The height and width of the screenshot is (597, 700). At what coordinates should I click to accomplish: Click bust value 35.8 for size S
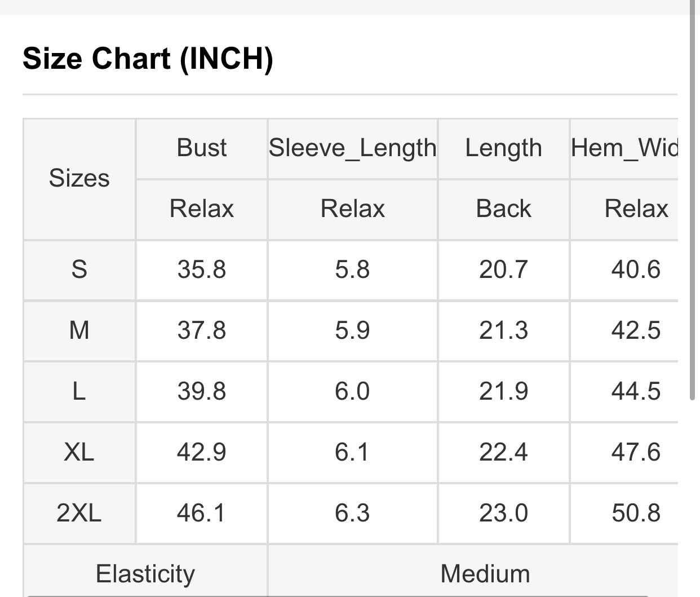pyautogui.click(x=202, y=269)
